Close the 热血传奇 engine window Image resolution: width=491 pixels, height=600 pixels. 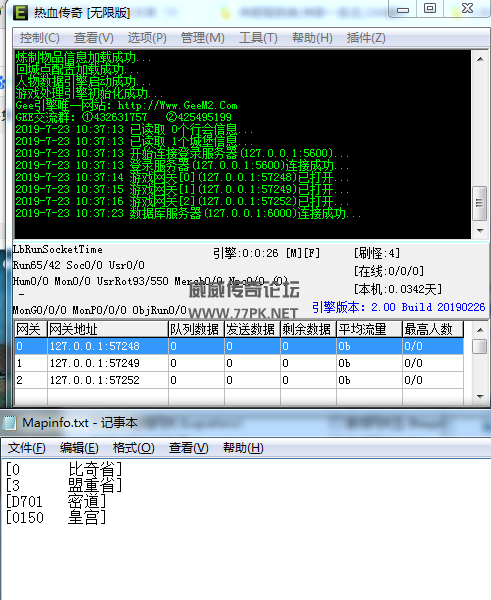coord(467,8)
